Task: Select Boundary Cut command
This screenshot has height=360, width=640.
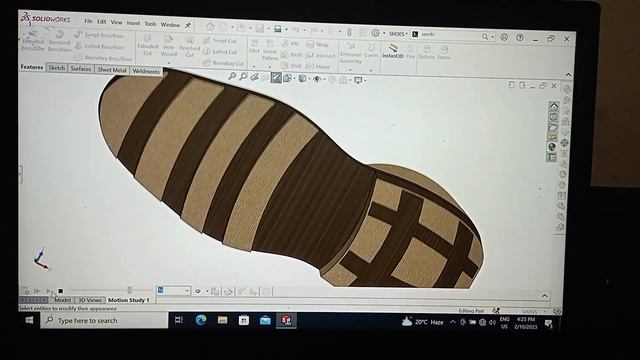Action: coord(223,63)
